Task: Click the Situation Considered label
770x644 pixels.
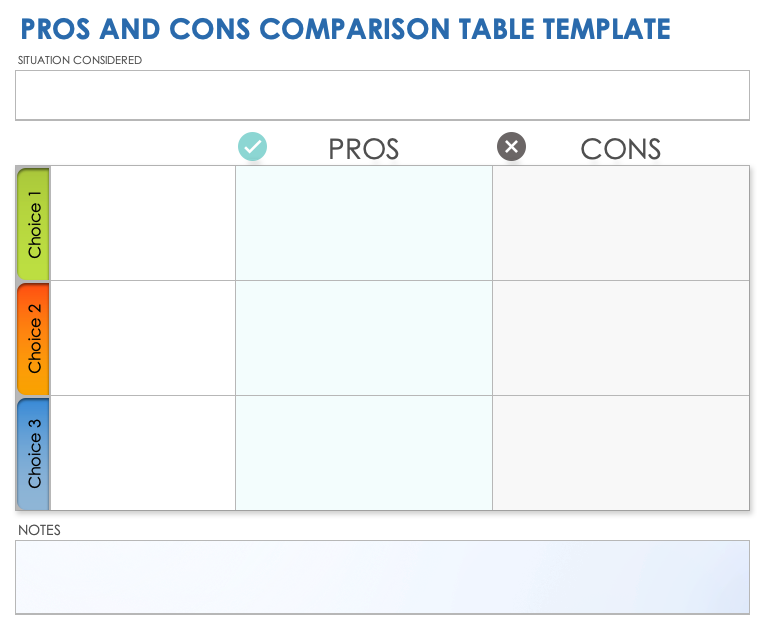Action: tap(80, 60)
